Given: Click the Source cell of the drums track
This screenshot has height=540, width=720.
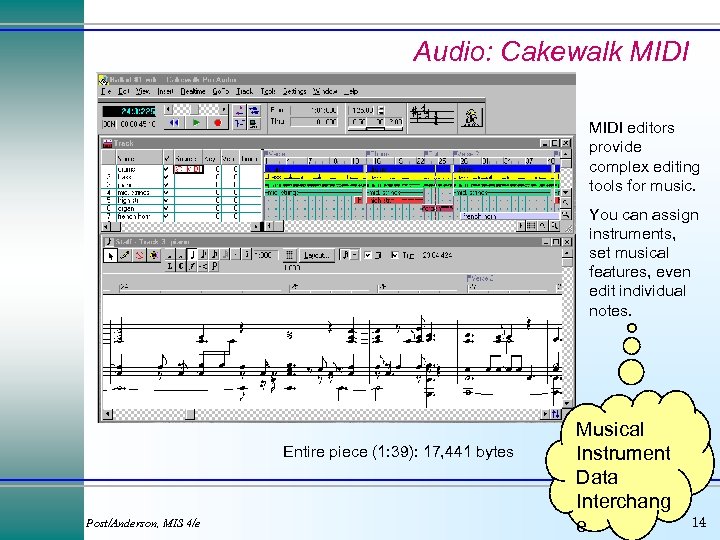Looking at the screenshot, I should [188, 169].
